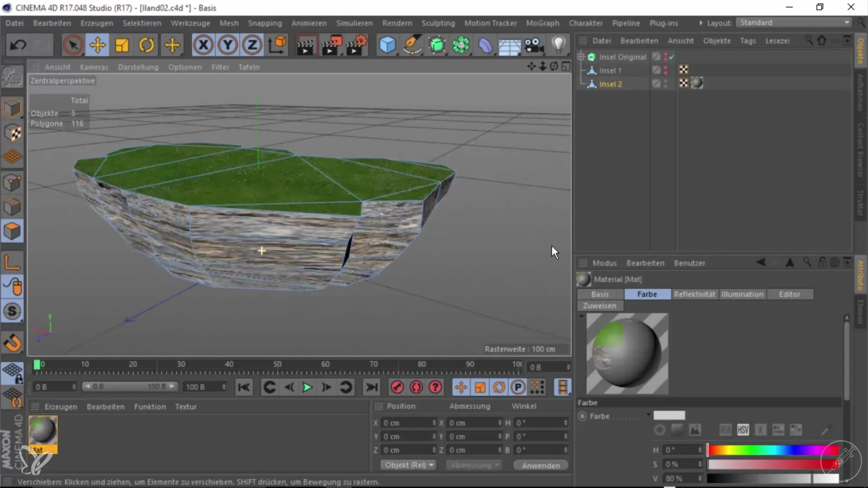The width and height of the screenshot is (868, 488).
Task: Activate the Scale tool
Action: 122,45
